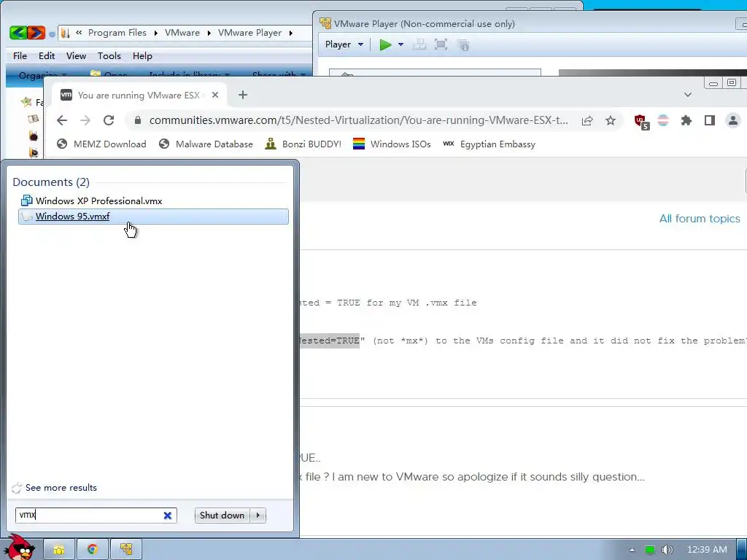Open the Edit menu in Explorer
Viewport: 747px width, 560px height.
click(x=47, y=55)
